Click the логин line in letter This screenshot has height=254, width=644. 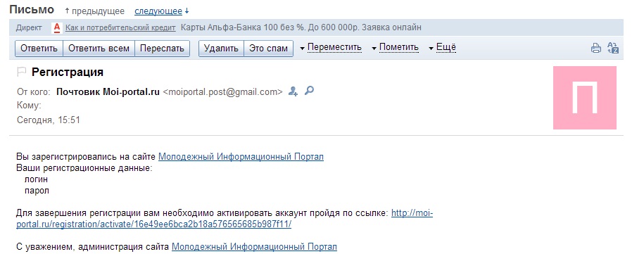[x=36, y=179]
